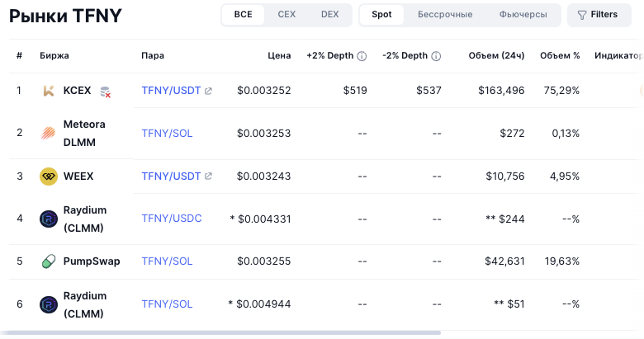This screenshot has height=339, width=644.
Task: Open WEEX TFNY/USDT pair link
Action: [171, 176]
